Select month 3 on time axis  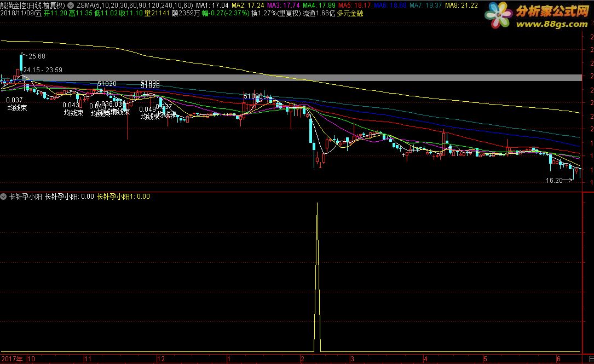pyautogui.click(x=352, y=359)
